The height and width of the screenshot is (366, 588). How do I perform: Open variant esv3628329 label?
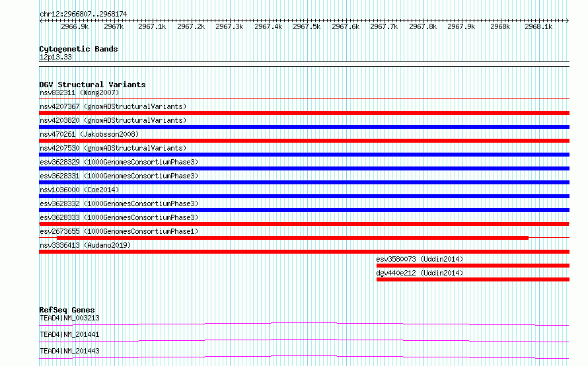pyautogui.click(x=119, y=162)
